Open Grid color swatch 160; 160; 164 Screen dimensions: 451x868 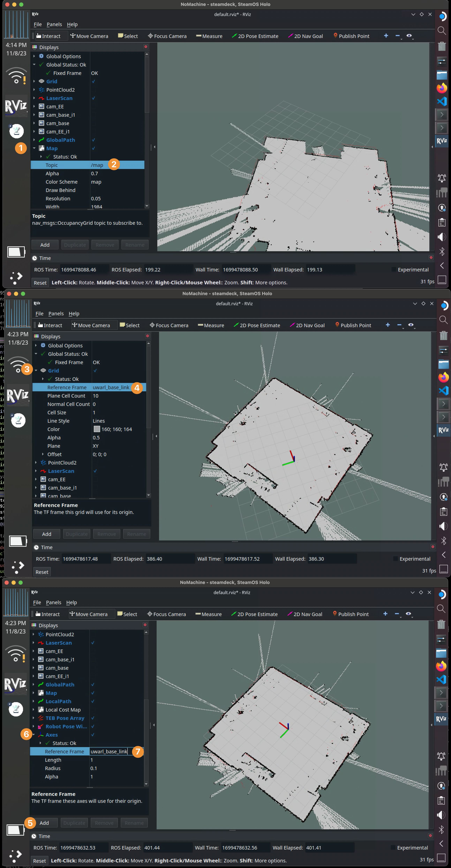(x=97, y=429)
